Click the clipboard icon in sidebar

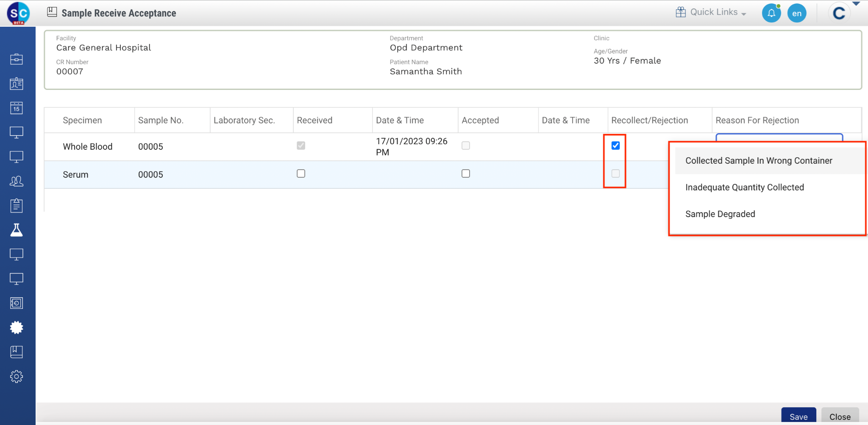pyautogui.click(x=17, y=206)
